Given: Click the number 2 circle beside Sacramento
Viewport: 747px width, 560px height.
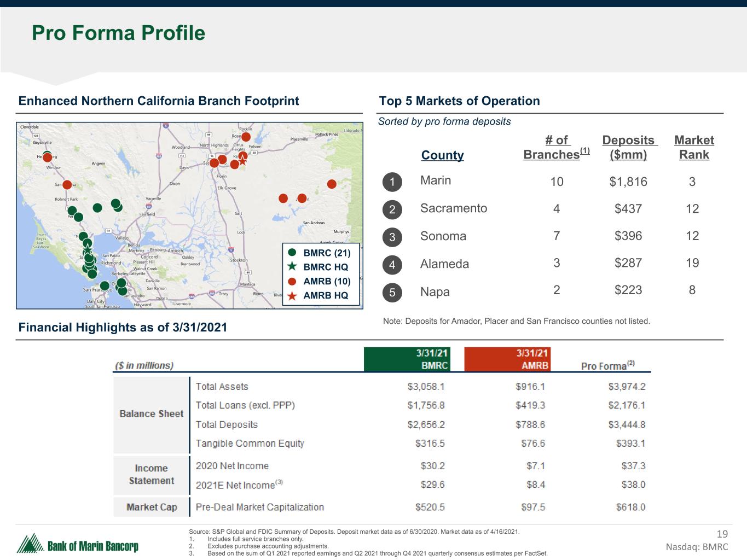Looking at the screenshot, I should point(392,209).
